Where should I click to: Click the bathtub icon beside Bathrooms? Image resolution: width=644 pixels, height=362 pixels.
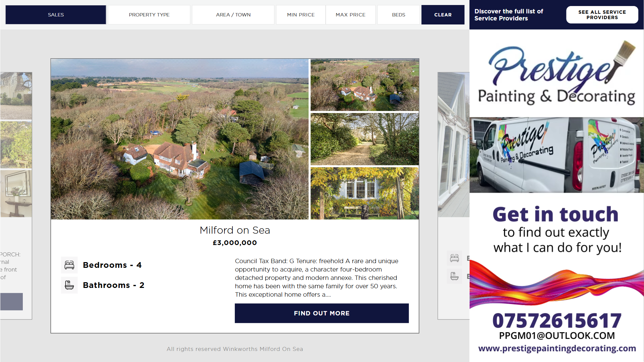pos(69,285)
